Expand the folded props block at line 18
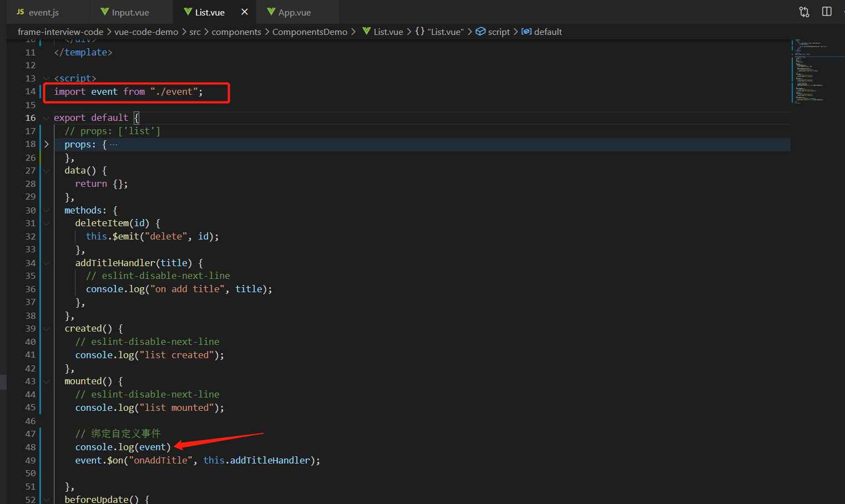Image resolution: width=845 pixels, height=504 pixels. pos(47,144)
